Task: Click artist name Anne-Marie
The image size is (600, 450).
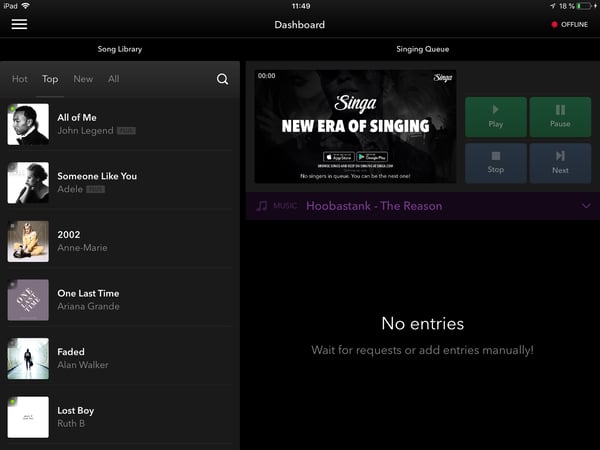Action: click(x=82, y=248)
